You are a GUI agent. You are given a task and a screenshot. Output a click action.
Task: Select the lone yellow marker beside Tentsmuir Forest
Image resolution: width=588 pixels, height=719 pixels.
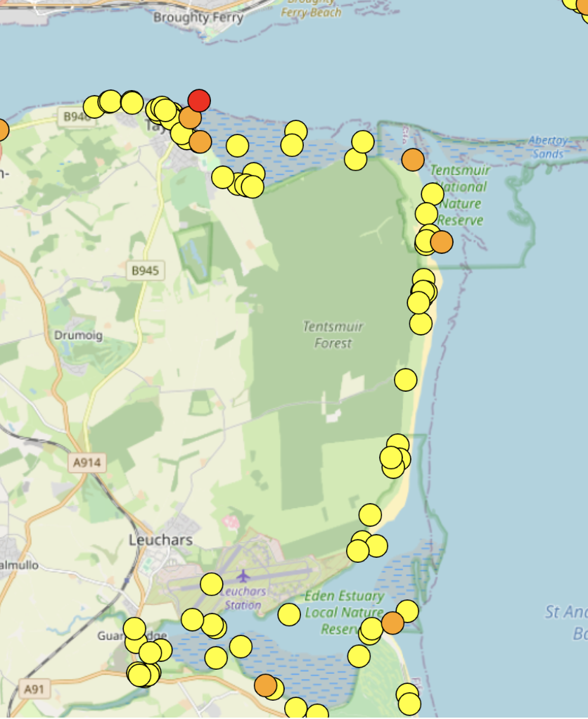(x=405, y=380)
